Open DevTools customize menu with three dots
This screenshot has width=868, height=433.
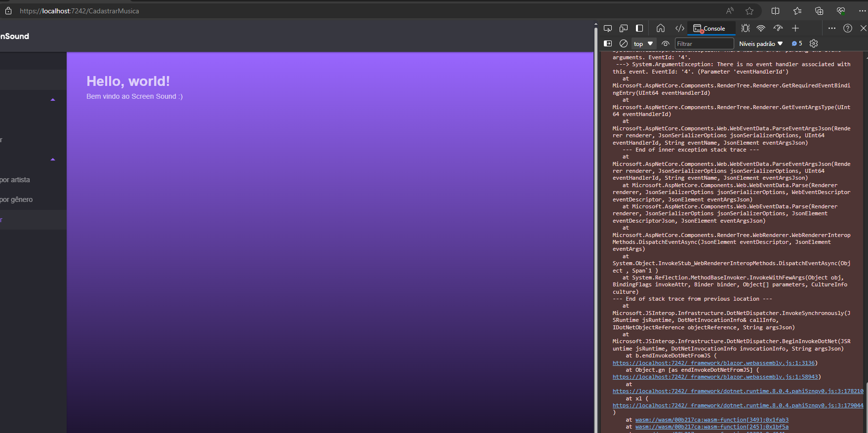[832, 29]
